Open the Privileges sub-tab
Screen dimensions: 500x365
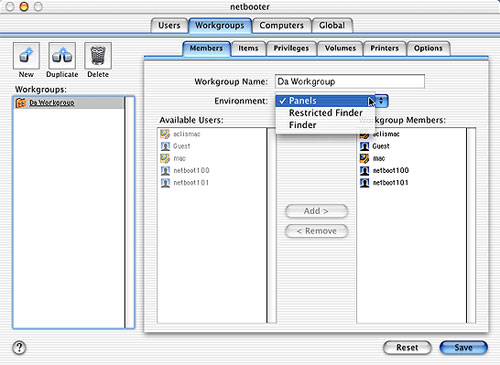(291, 48)
